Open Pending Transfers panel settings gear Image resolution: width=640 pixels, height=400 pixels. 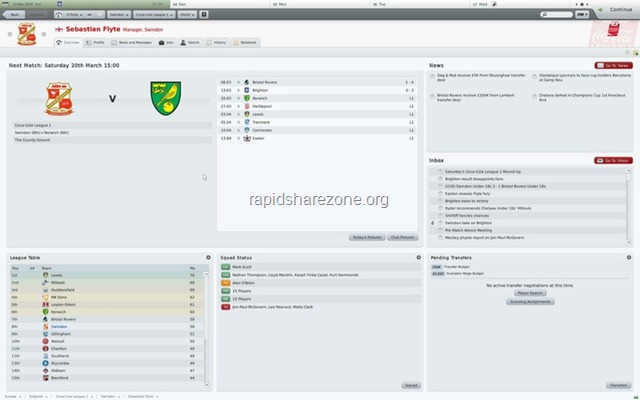pos(629,258)
